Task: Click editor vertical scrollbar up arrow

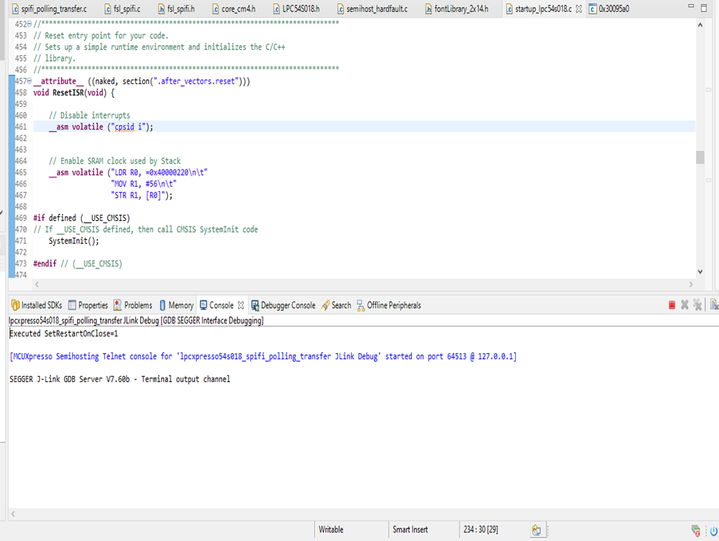Action: tap(700, 25)
